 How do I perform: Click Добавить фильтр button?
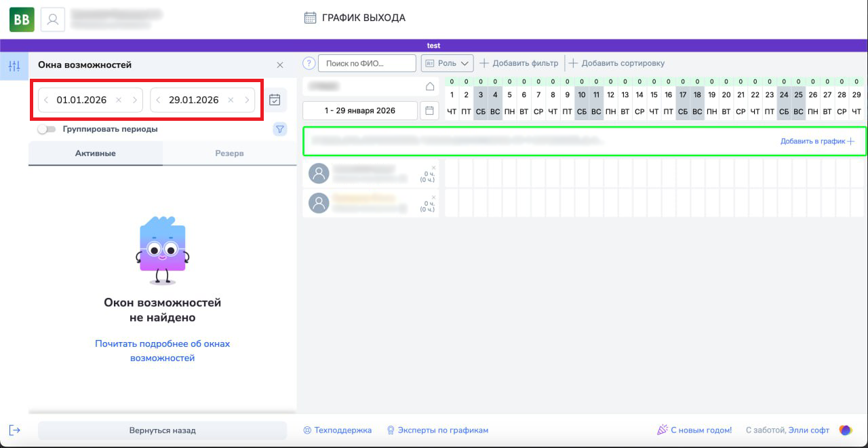point(519,63)
